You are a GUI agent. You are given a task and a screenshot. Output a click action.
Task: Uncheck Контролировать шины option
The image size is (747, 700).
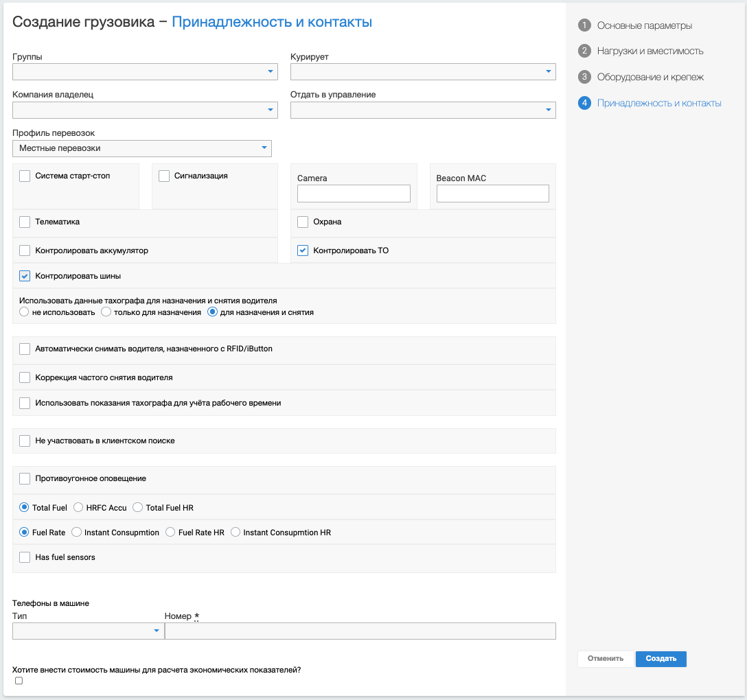pyautogui.click(x=25, y=276)
